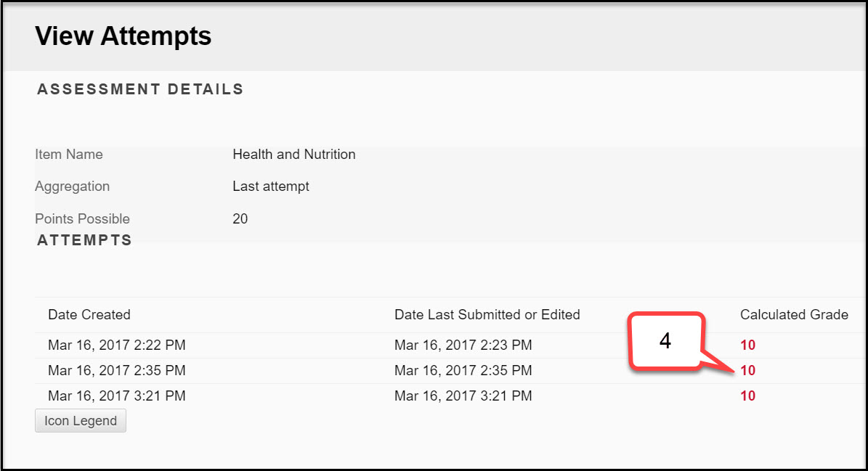Screen dimensions: 868x471
Task: Select Mar 16, 2017 2:35 PM created date
Action: click(117, 370)
